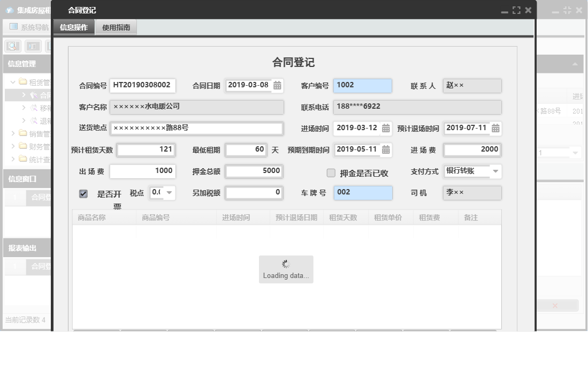The height and width of the screenshot is (383, 588).
Task: Open 合同登记 report under 报表输出
Action: coord(40,267)
